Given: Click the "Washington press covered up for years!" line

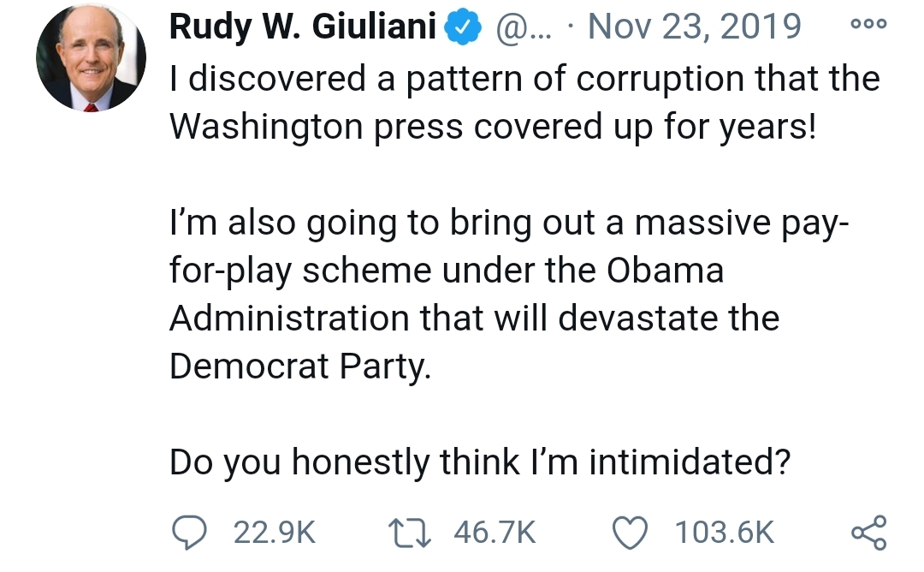Looking at the screenshot, I should 493,127.
